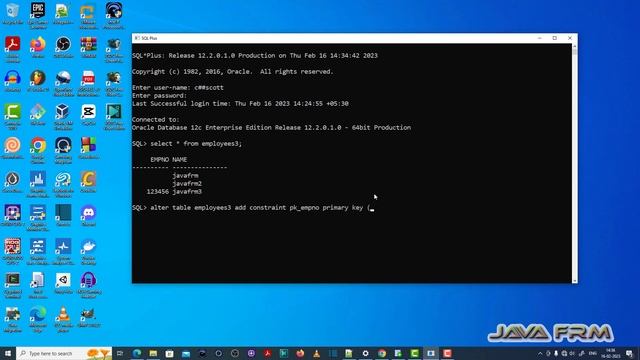Screen dimensions: 640x360
Task: Open Oracle VM VirtualBox desktop icon
Action: pos(63,116)
